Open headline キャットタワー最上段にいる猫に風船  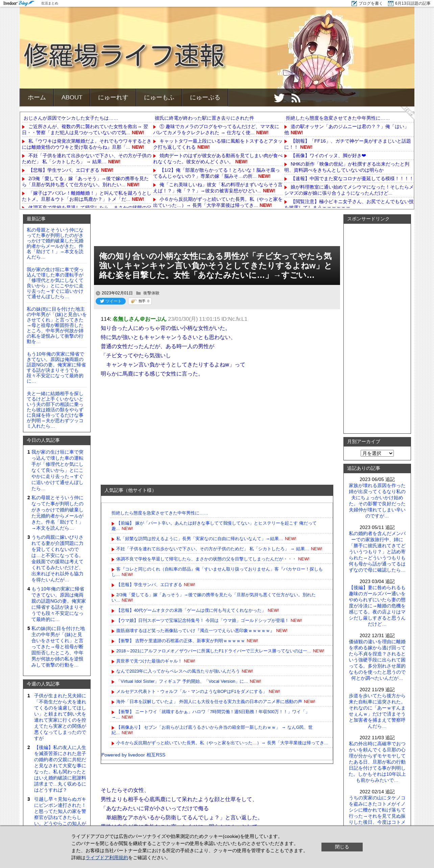pos(218,144)
